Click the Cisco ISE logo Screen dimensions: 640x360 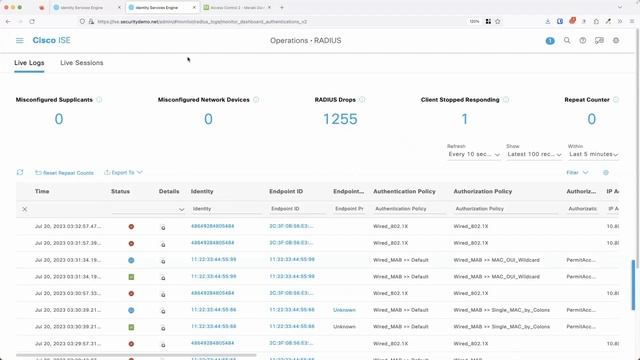pyautogui.click(x=51, y=40)
